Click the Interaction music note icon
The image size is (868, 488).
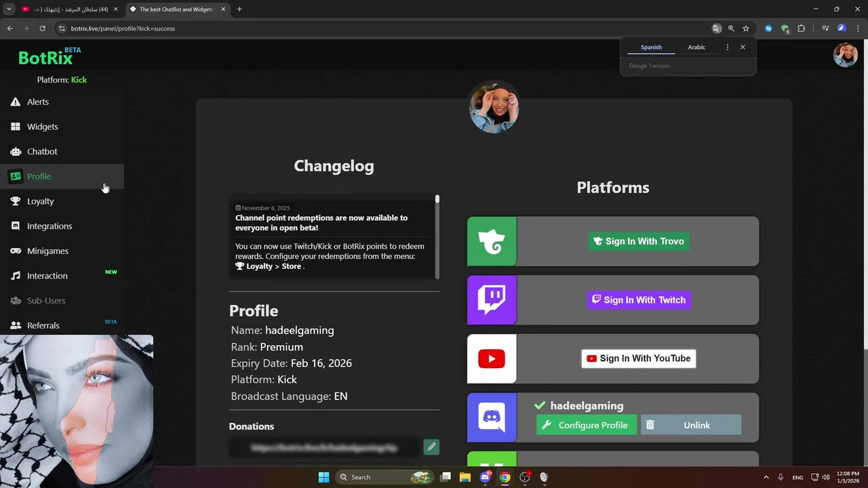click(x=16, y=276)
